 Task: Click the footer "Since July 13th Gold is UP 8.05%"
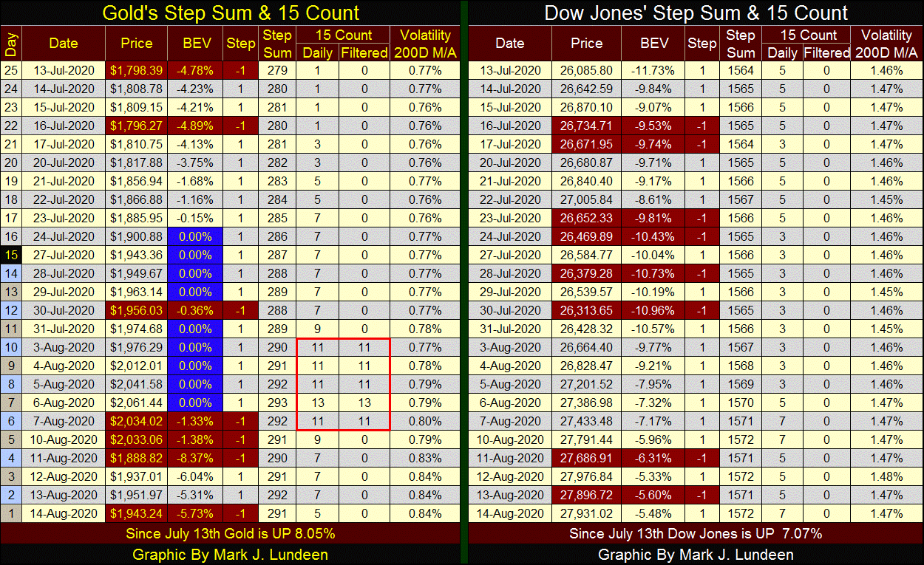click(x=231, y=533)
